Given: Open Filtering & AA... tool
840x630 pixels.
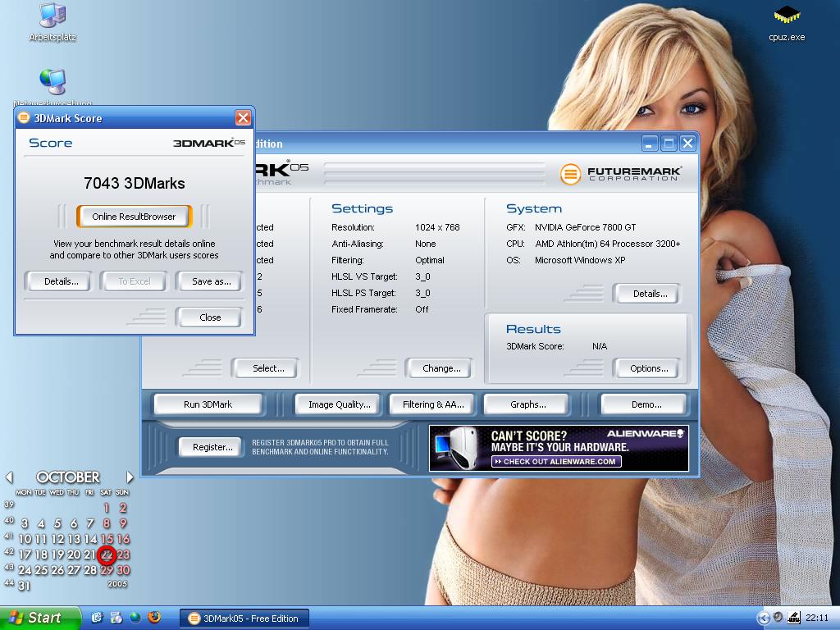Looking at the screenshot, I should tap(433, 404).
